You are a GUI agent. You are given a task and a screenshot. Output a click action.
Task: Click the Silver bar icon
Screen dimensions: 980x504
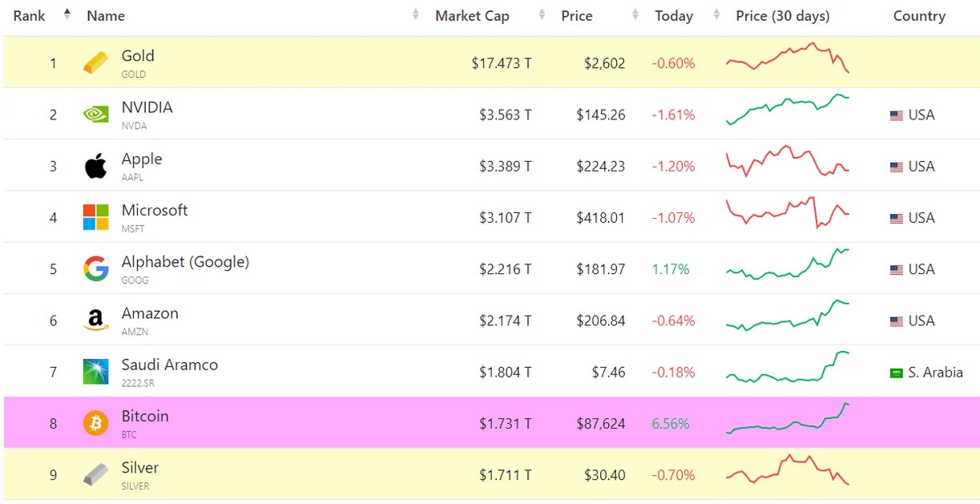[95, 474]
